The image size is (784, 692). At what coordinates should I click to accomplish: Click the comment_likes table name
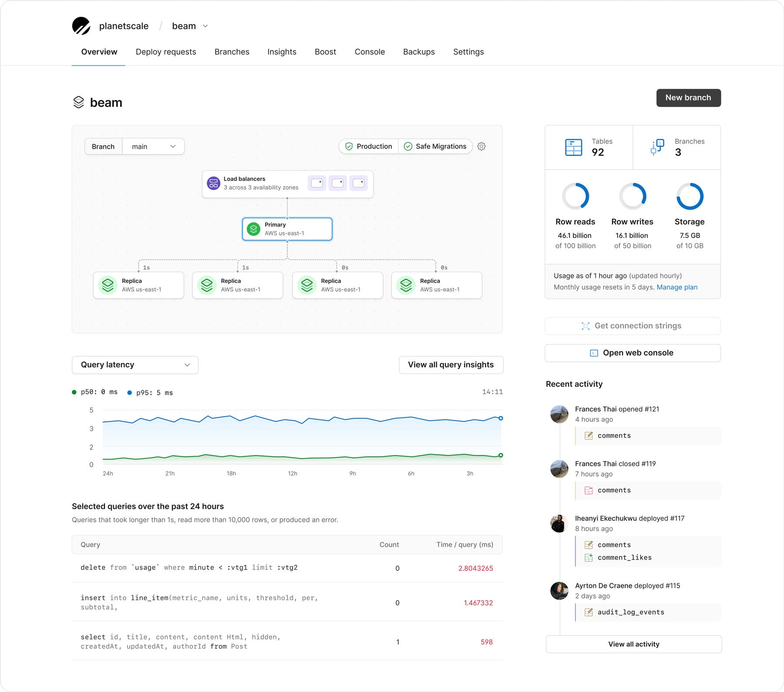coord(625,557)
